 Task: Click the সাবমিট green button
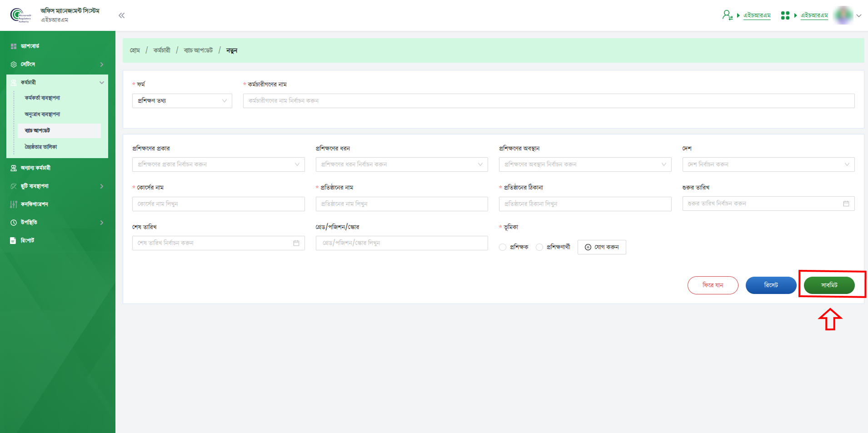click(829, 285)
